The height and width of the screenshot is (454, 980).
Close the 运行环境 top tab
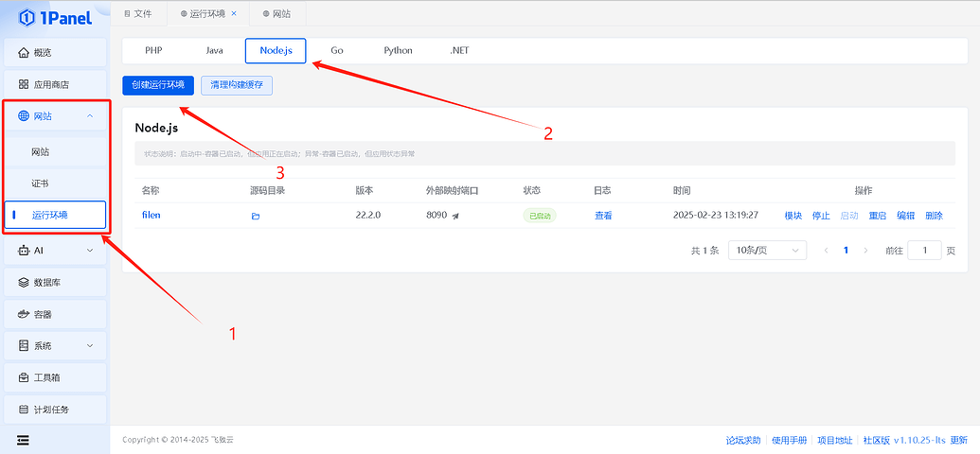click(234, 13)
